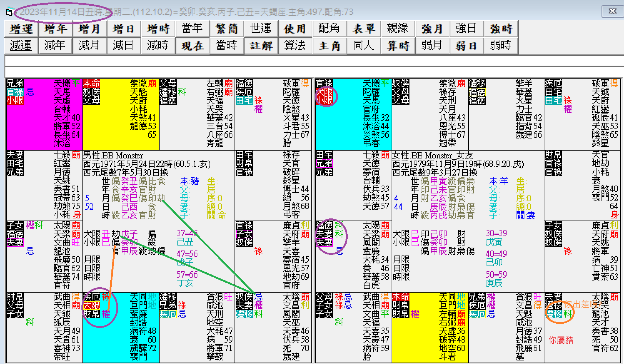Click decade range 50=59 庚辰
Screen dimensions: 624x364
pos(496,279)
